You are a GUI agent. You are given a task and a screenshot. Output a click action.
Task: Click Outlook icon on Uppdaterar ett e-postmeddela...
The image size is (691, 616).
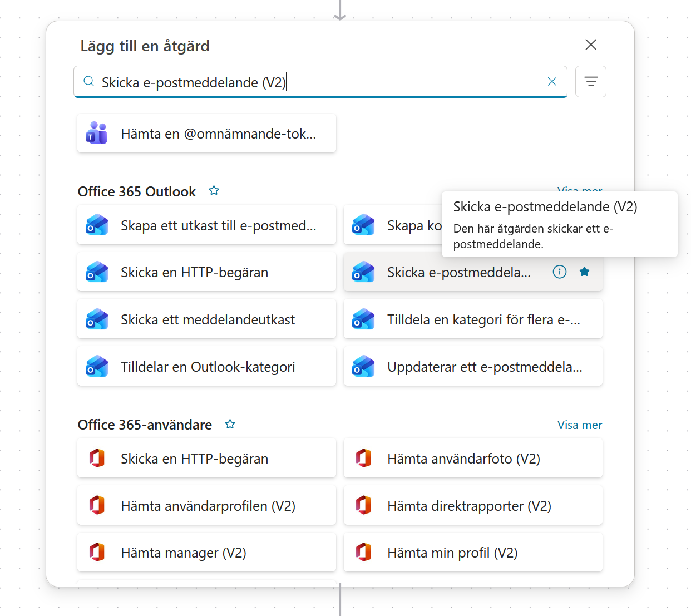coord(363,367)
